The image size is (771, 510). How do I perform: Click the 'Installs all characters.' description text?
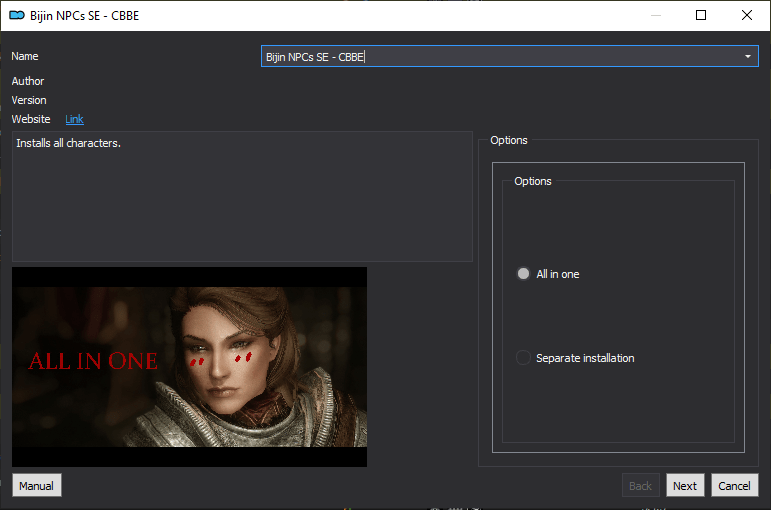pyautogui.click(x=68, y=143)
